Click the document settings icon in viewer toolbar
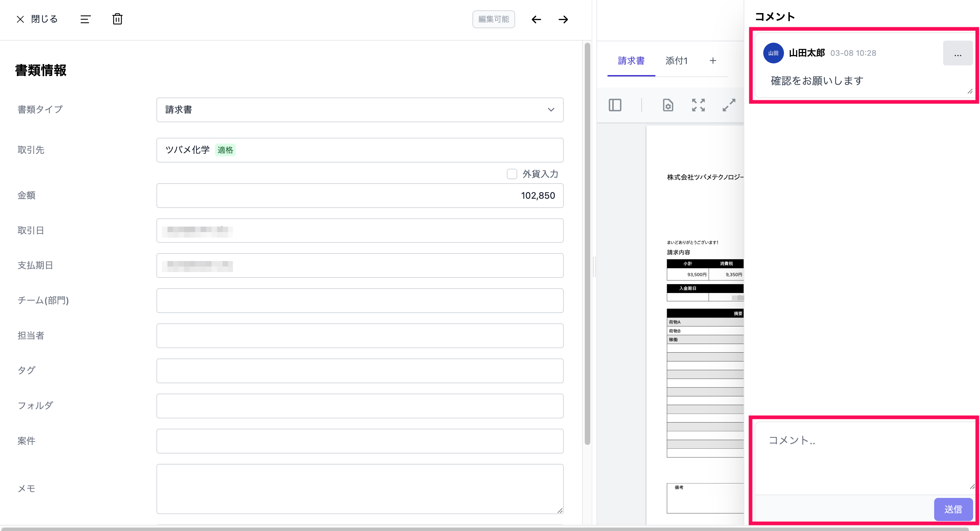The height and width of the screenshot is (531, 980). pos(668,105)
